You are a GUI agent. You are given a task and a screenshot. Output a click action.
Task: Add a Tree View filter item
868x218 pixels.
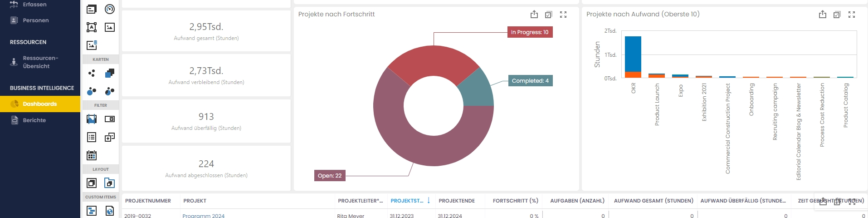[110, 137]
